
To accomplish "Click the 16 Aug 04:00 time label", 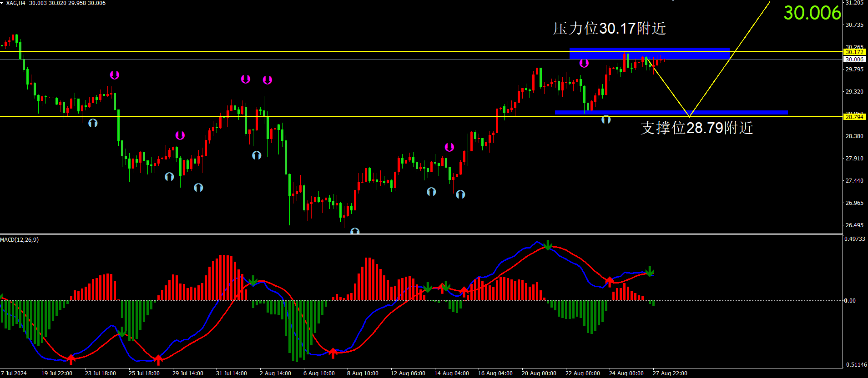I will coord(495,373).
